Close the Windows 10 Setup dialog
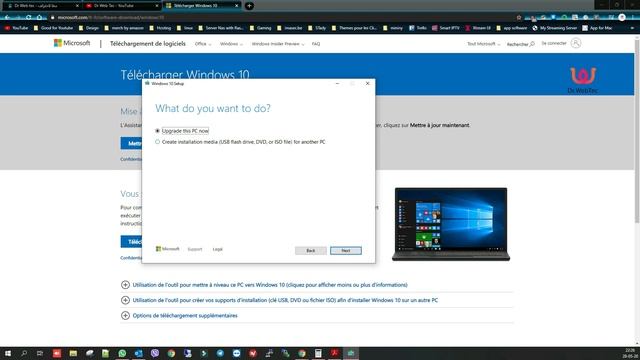Viewport: 640px width, 360px height. click(x=367, y=83)
